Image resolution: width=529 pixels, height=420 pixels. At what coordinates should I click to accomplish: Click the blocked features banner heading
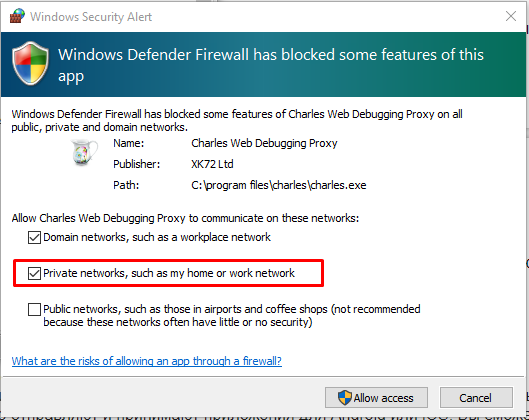coord(271,65)
